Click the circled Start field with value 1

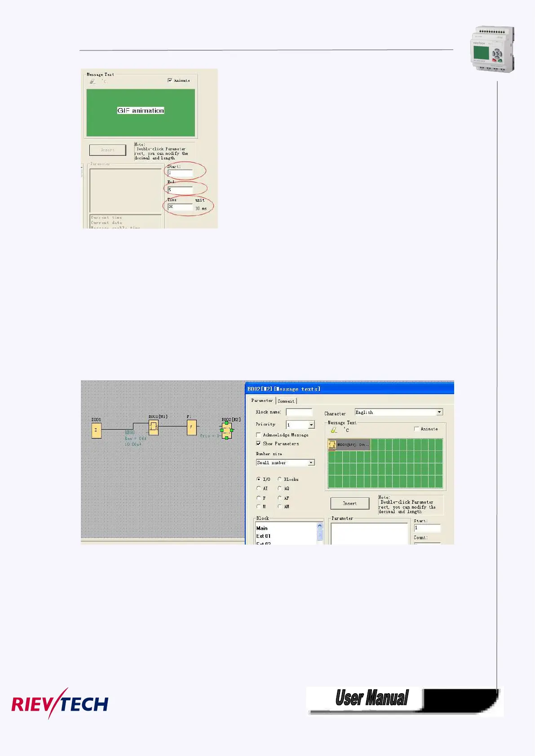pyautogui.click(x=180, y=173)
